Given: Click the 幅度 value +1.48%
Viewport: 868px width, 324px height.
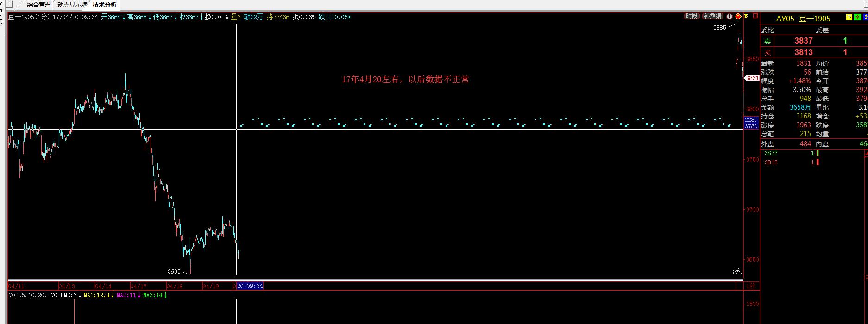Looking at the screenshot, I should click(800, 81).
